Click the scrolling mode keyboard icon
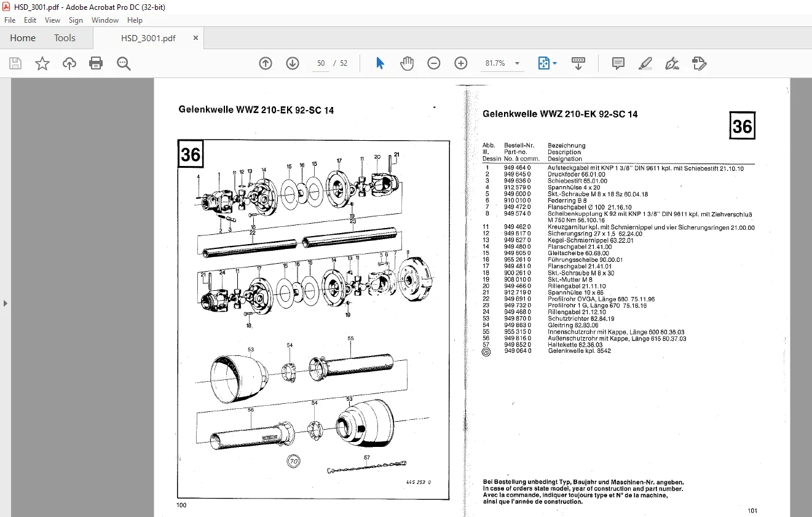812x517 pixels. tap(578, 63)
